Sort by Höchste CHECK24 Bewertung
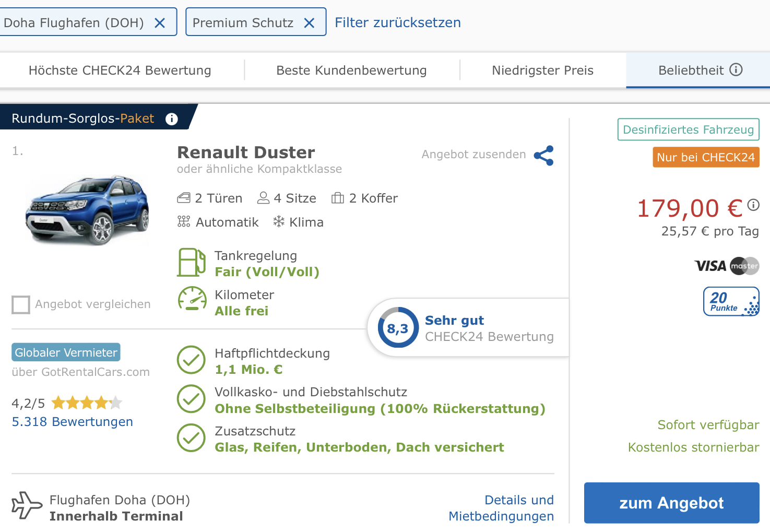The height and width of the screenshot is (532, 770). click(x=120, y=70)
